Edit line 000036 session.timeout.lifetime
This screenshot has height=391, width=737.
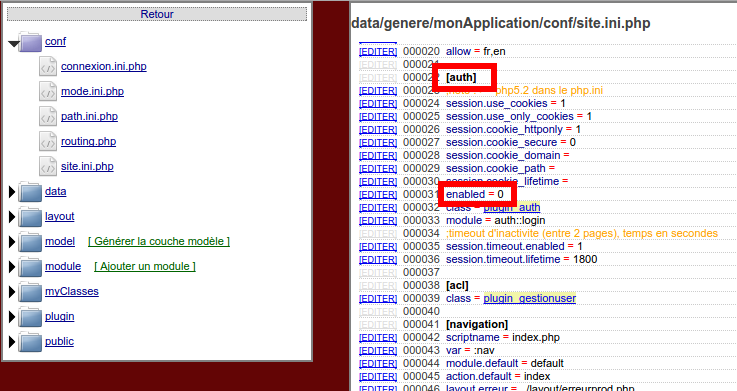pos(378,259)
